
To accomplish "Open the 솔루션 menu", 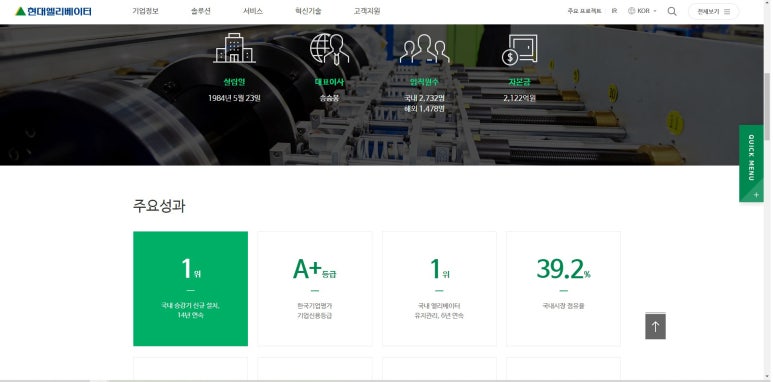I will [201, 11].
